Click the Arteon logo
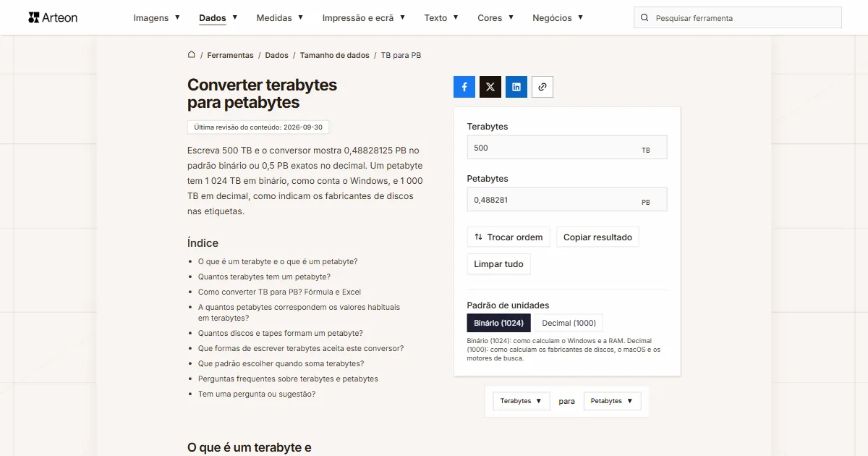 pos(53,17)
